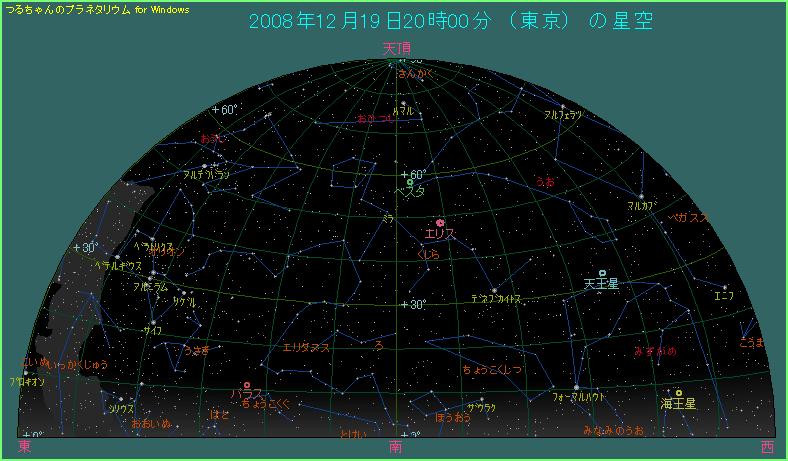Click the 東 east direction label
The image size is (788, 461).
24,447
